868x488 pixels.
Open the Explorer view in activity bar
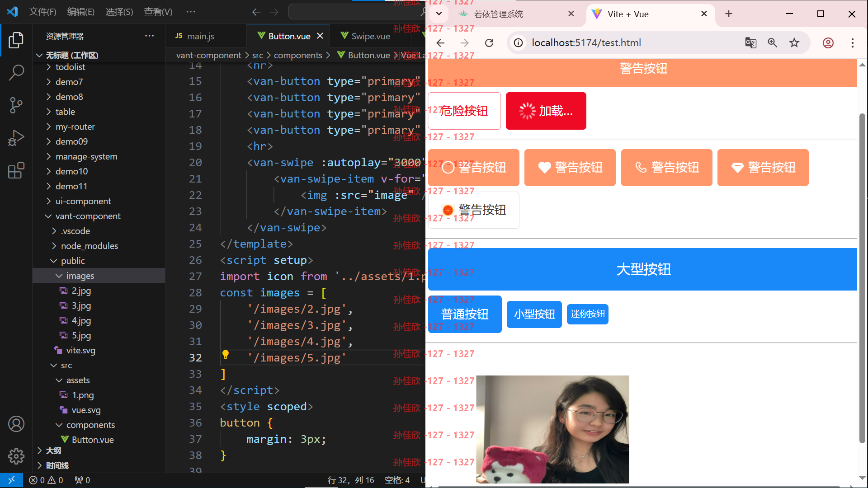[x=16, y=40]
